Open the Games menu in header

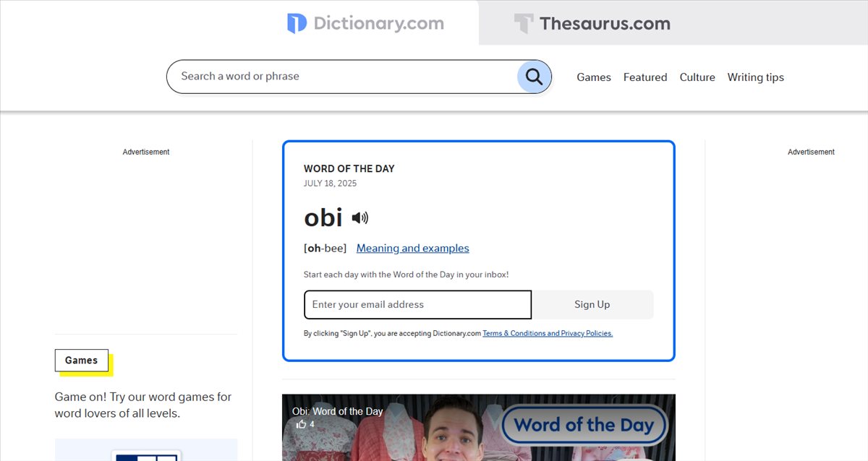click(593, 77)
